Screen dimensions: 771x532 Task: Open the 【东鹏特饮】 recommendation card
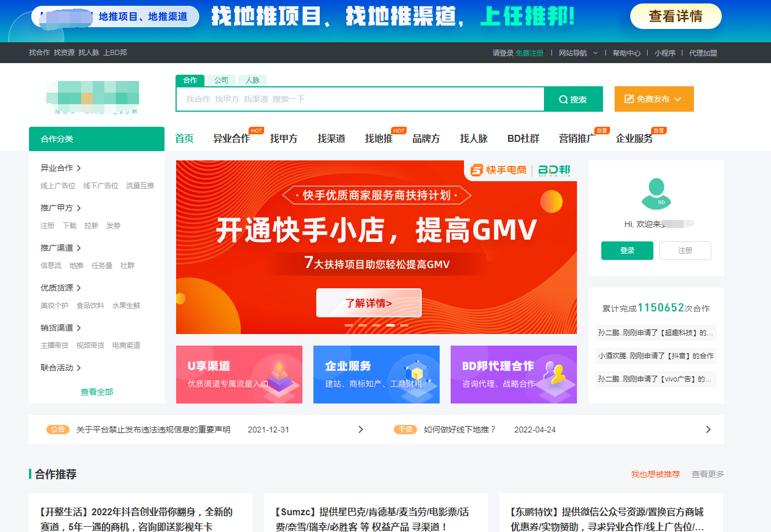point(611,513)
